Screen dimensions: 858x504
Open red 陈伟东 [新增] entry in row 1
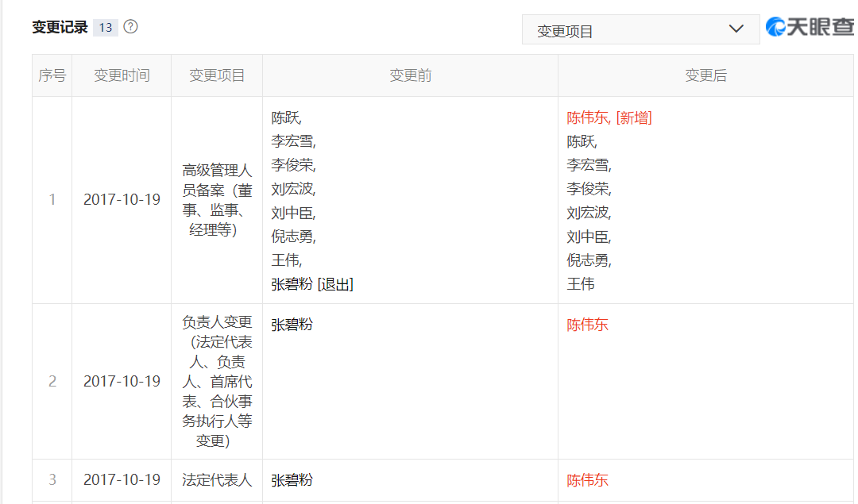(609, 118)
